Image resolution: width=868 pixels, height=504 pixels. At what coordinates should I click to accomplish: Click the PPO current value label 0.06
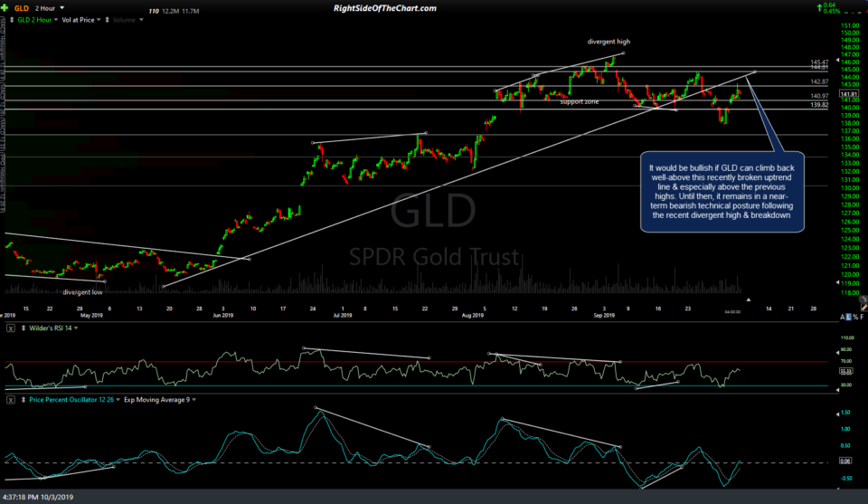point(845,461)
